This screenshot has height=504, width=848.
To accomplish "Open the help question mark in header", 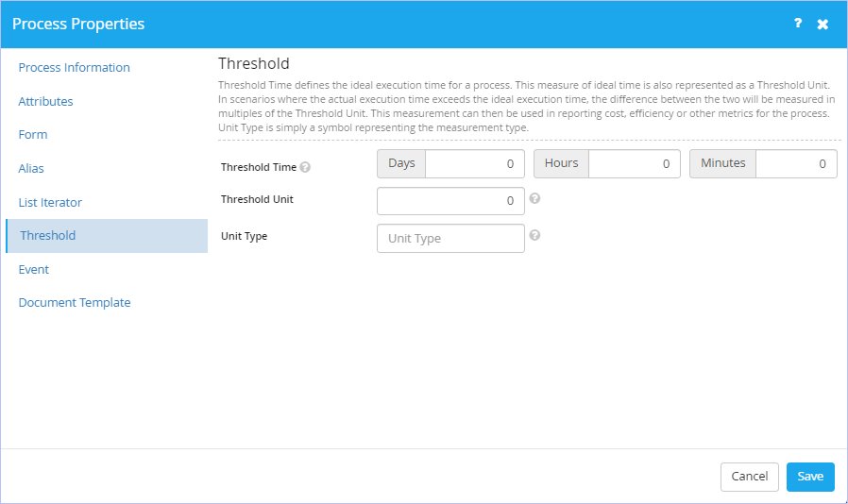I will click(798, 24).
